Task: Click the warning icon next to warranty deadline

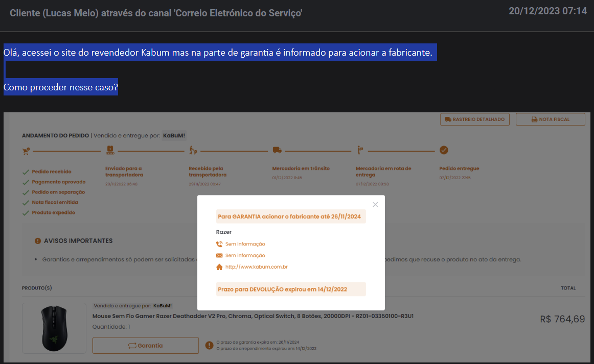Action: click(x=209, y=346)
